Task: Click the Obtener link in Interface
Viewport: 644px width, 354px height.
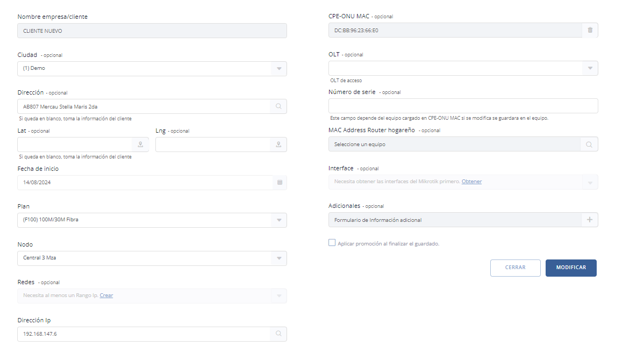Action: point(471,182)
